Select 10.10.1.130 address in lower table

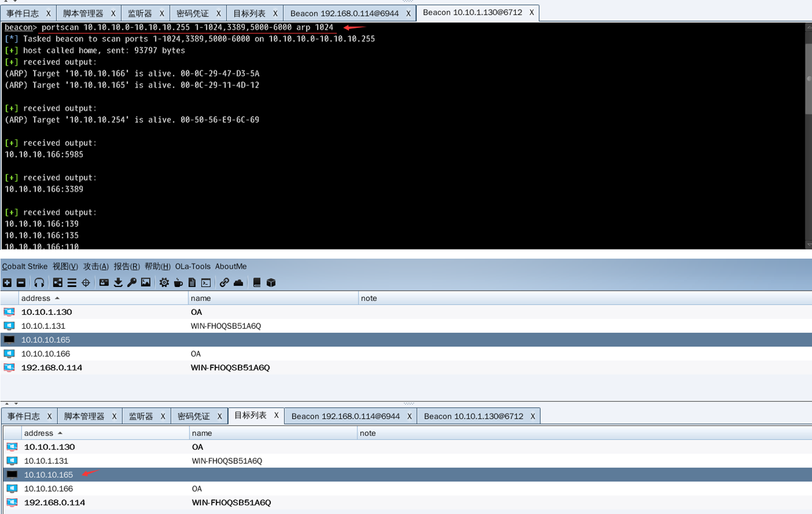tap(50, 447)
